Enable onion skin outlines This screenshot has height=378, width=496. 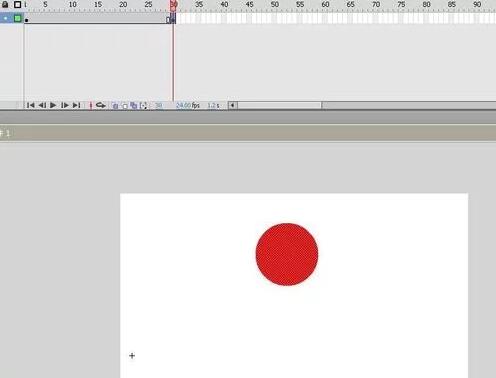tap(124, 106)
